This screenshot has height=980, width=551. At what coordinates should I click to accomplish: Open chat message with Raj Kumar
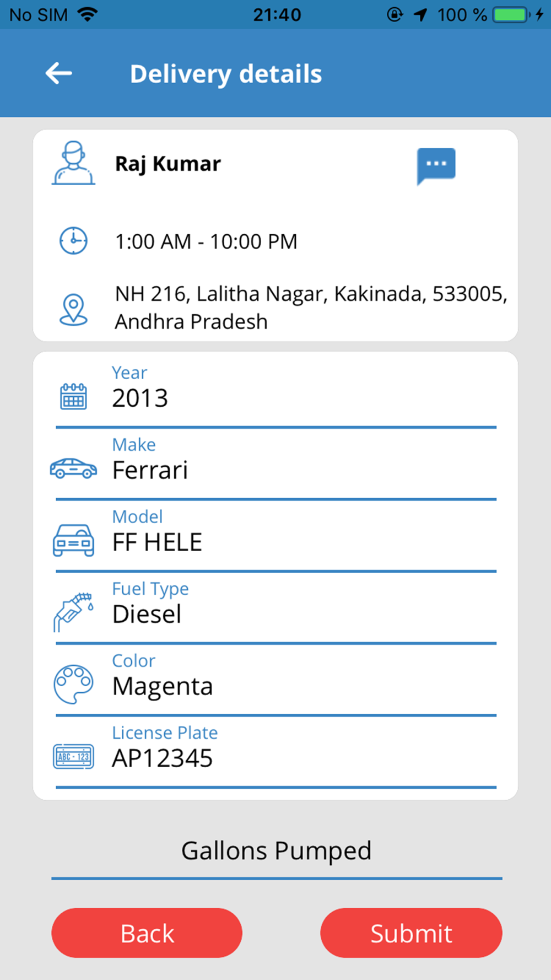point(436,165)
